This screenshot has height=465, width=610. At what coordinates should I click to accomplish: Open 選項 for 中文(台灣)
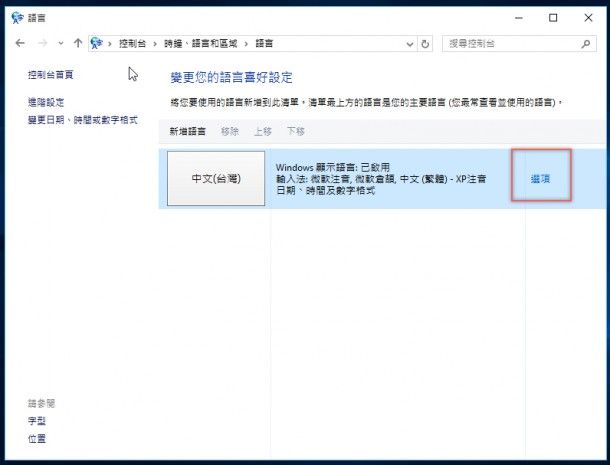click(x=540, y=179)
